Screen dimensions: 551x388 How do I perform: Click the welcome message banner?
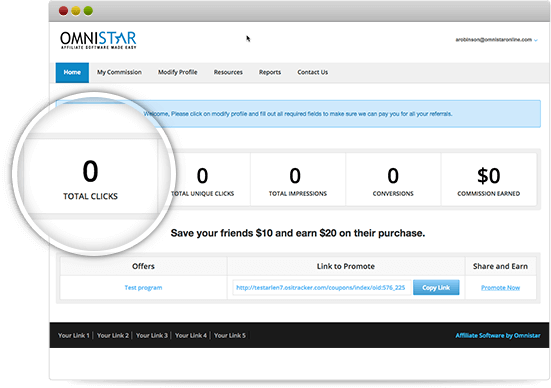[x=298, y=114]
